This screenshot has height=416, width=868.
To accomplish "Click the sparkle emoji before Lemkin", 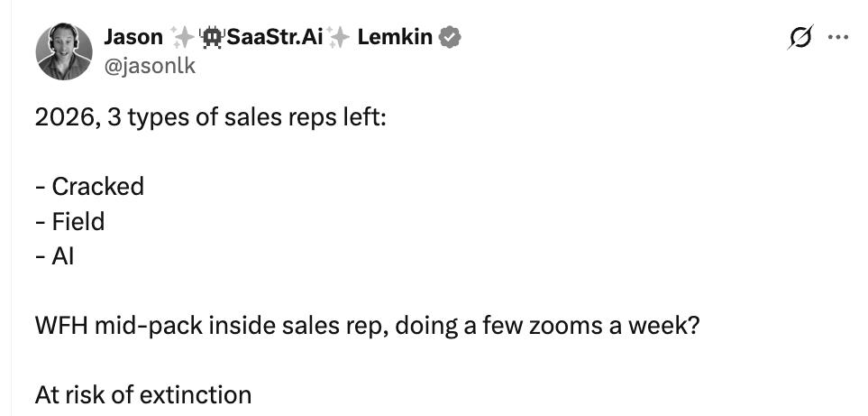I will (x=338, y=38).
